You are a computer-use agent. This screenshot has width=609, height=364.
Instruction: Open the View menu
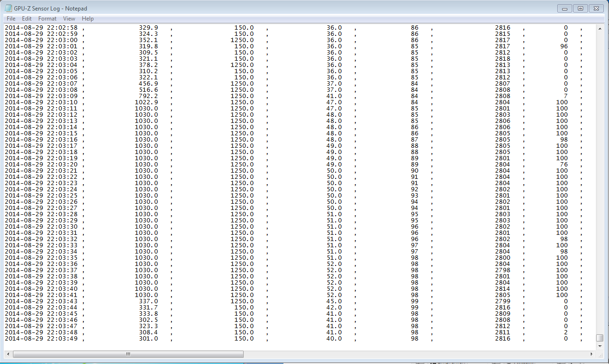point(69,19)
